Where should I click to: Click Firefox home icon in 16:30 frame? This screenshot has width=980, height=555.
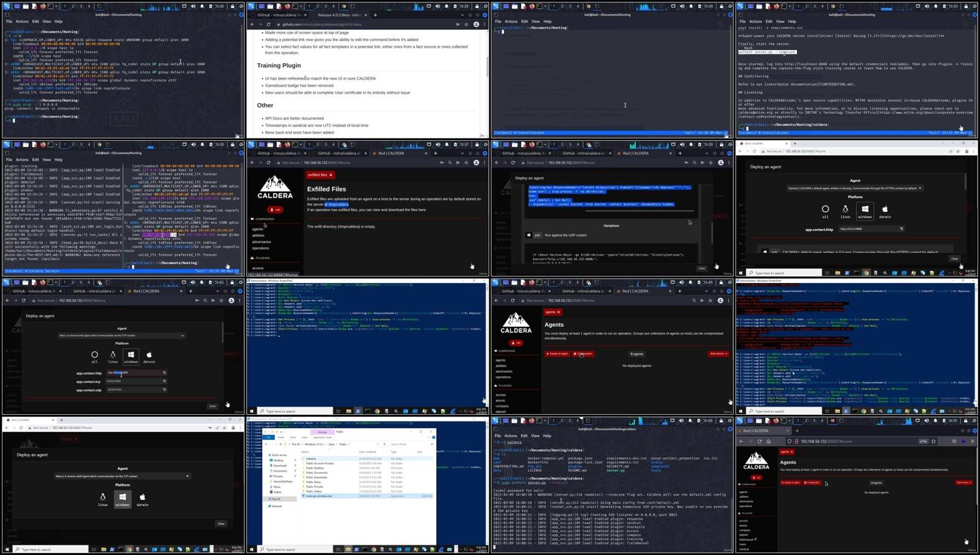tap(769, 441)
